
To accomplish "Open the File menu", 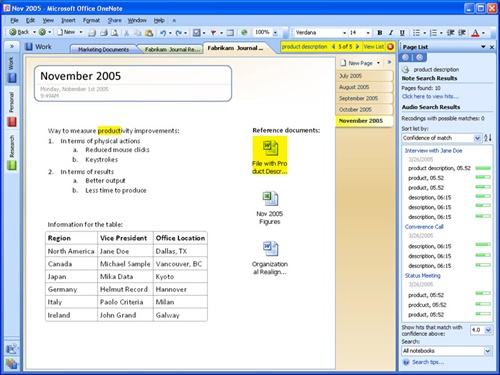I will coord(14,20).
